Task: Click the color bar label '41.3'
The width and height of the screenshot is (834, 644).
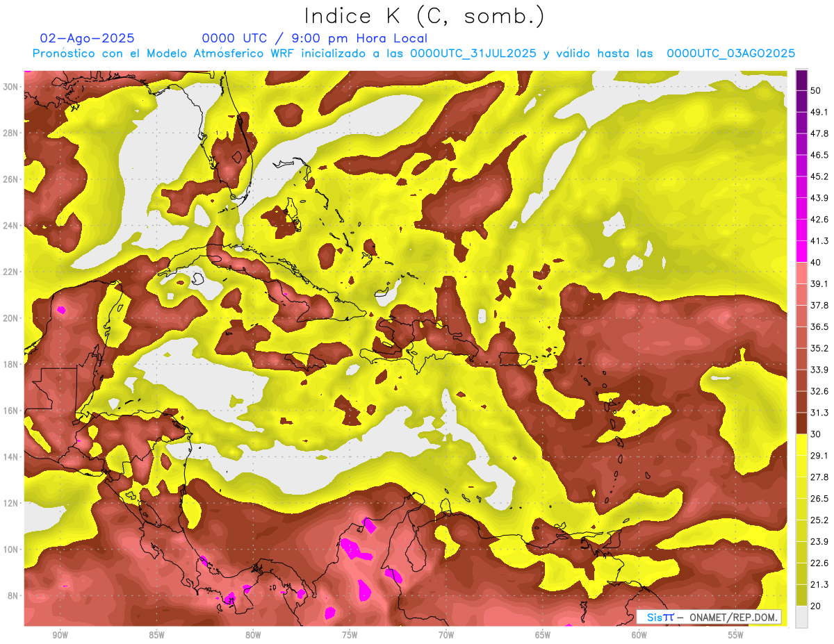Action: point(819,241)
